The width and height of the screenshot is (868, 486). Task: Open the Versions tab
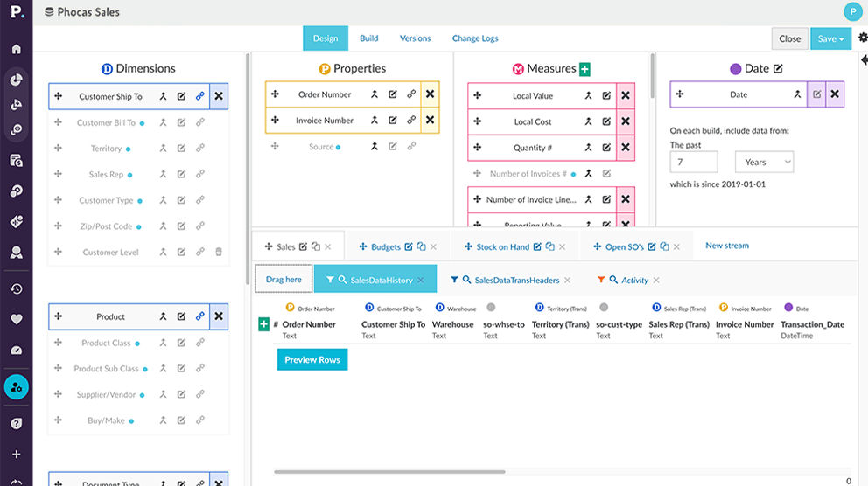coord(415,38)
